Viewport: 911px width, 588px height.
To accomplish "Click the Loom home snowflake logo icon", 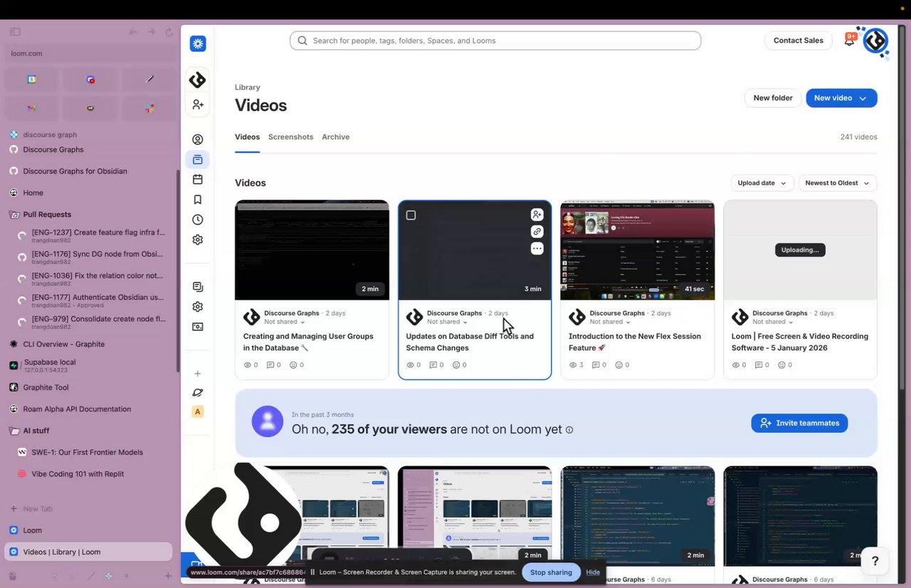I will [198, 43].
